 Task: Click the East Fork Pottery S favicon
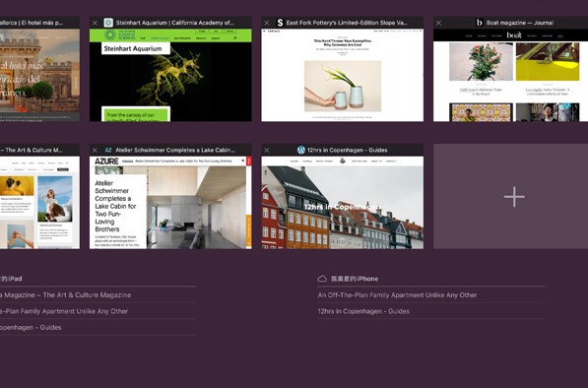280,23
